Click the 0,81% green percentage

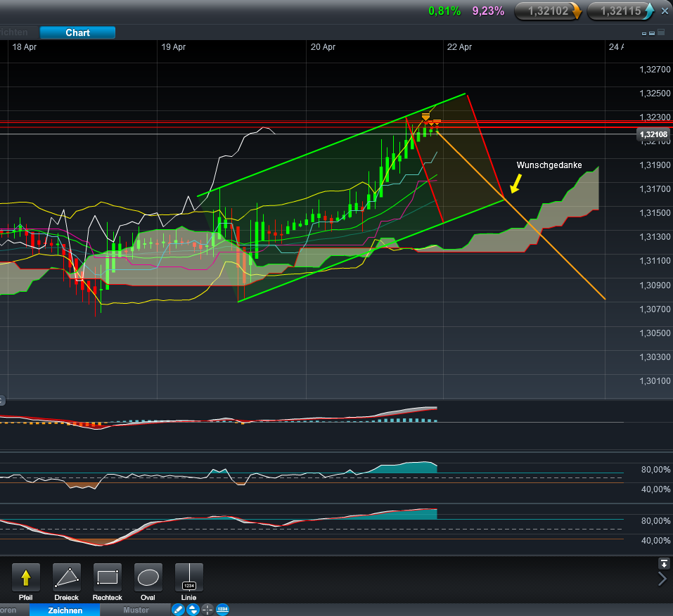[444, 11]
